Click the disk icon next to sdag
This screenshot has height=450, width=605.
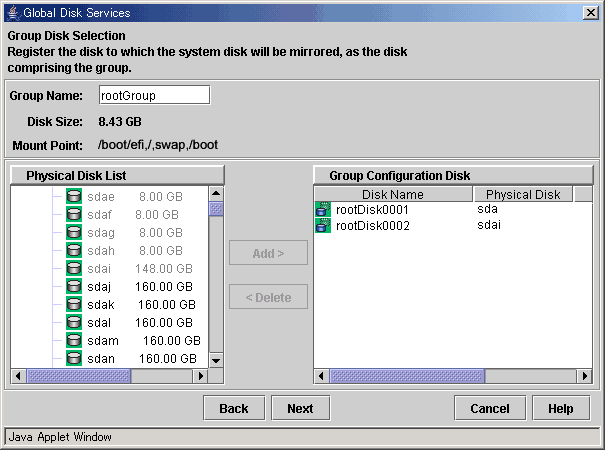click(x=74, y=232)
